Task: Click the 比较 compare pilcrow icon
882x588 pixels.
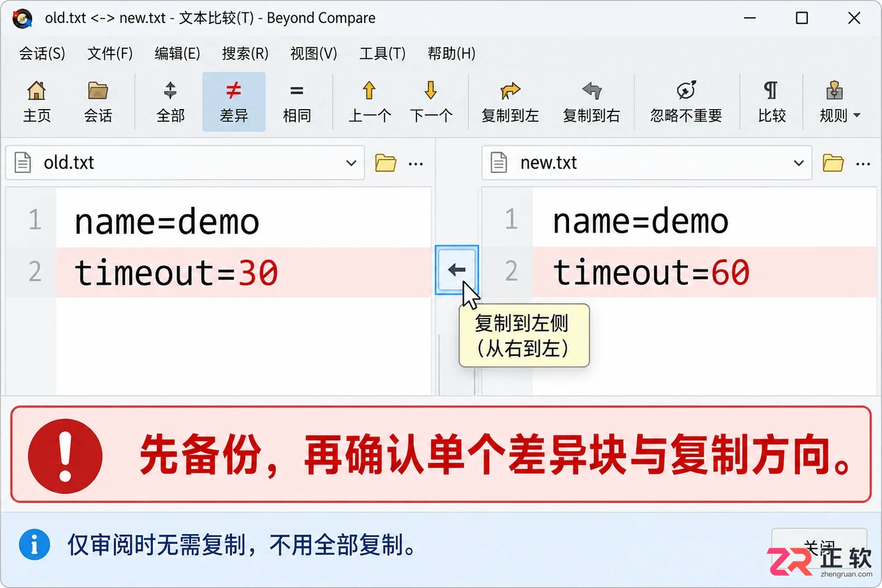Action: pos(771,102)
